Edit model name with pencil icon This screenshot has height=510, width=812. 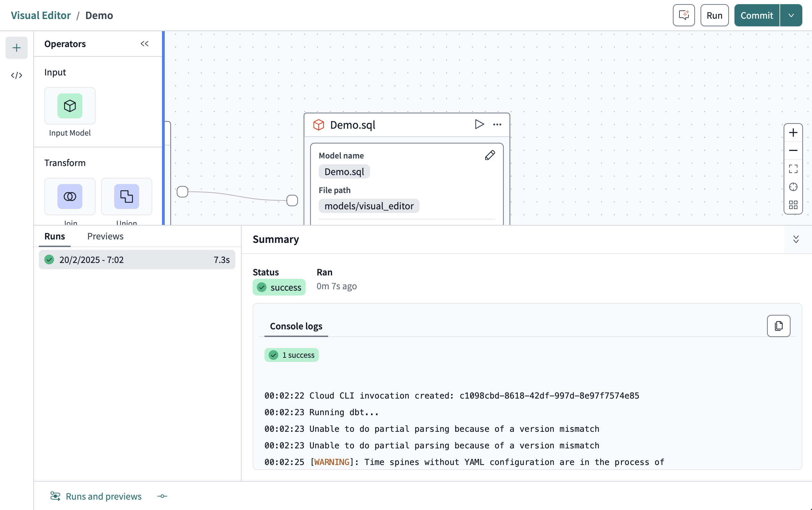(x=490, y=155)
